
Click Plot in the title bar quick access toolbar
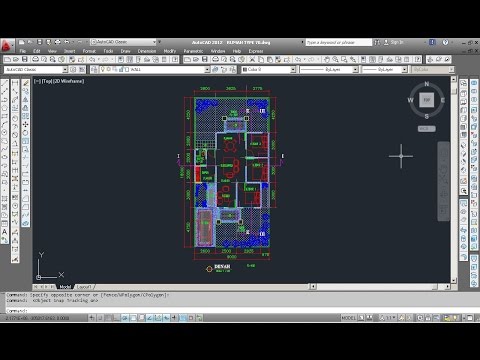(x=58, y=42)
